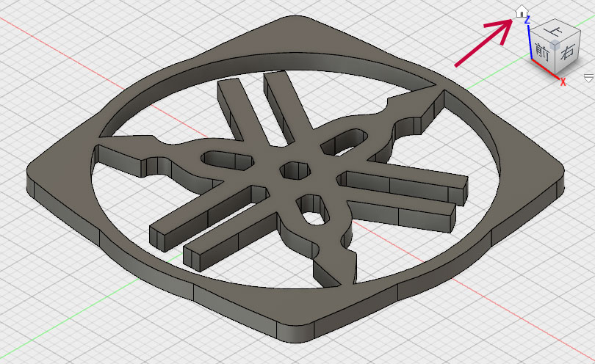The width and height of the screenshot is (595, 364).
Task: Select the right (右) face of the ViewCube
Action: pos(566,53)
